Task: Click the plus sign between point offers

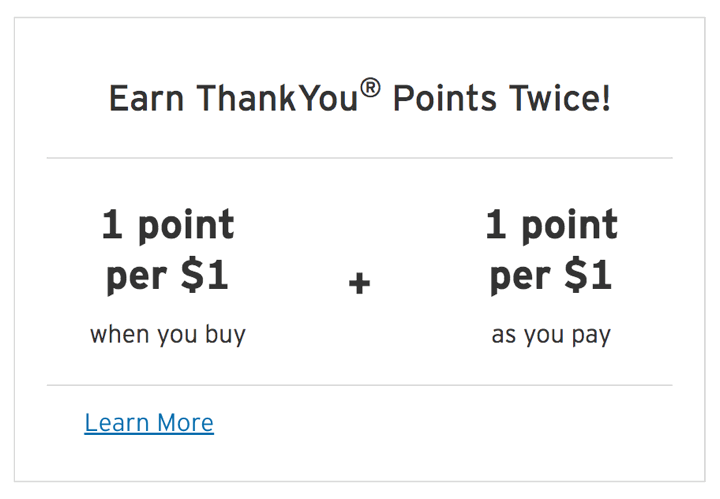Action: pos(360,282)
